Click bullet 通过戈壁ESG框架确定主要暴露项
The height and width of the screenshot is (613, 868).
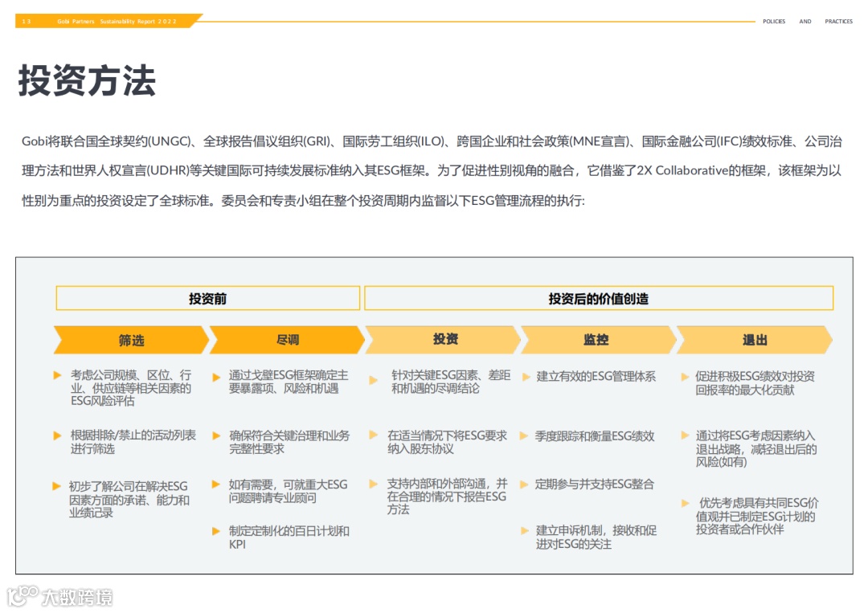[289, 382]
